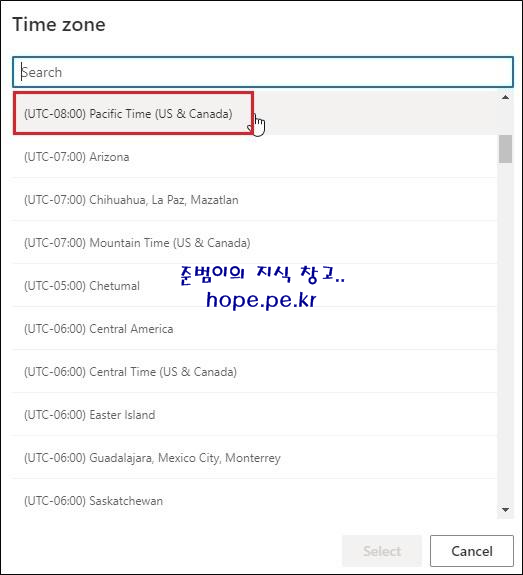Choose the (UTC-07:00) Arizona time zone

255,157
